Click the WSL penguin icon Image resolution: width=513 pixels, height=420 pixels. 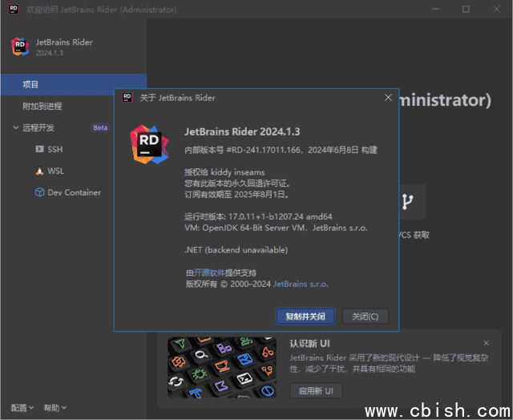pos(39,171)
